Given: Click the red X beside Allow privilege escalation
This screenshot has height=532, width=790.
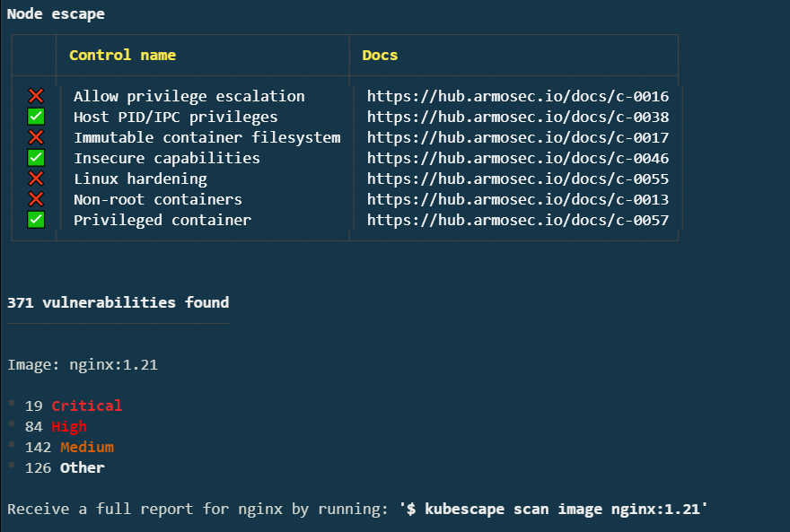Looking at the screenshot, I should (36, 96).
